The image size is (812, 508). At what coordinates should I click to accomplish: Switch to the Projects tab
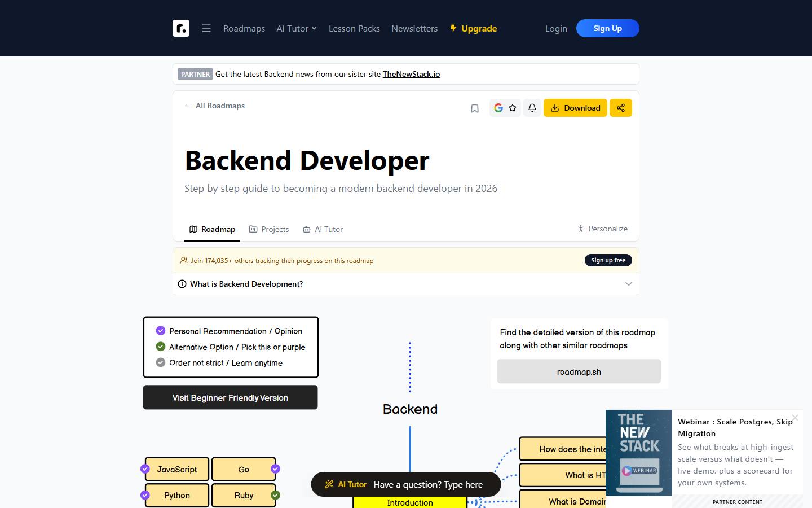(269, 229)
